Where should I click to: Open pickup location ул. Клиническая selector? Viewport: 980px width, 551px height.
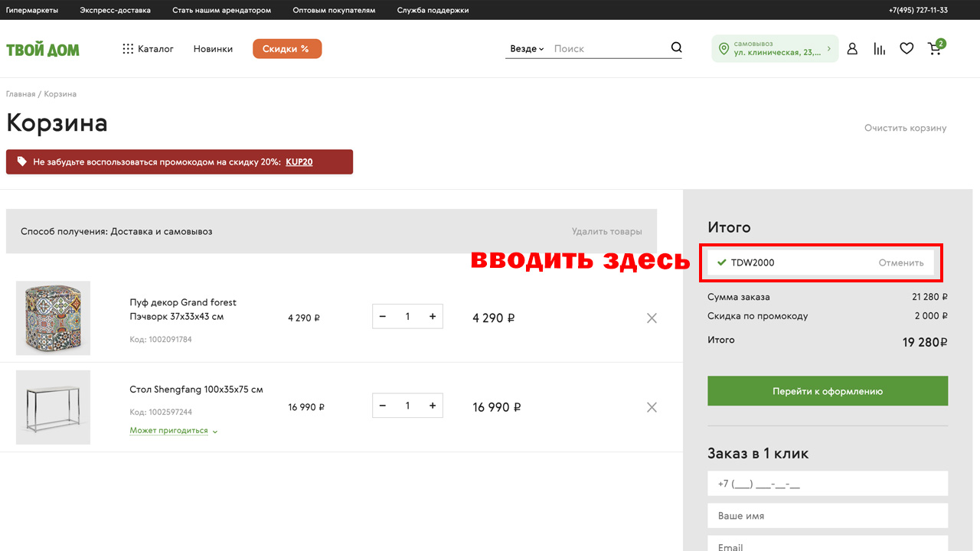pyautogui.click(x=775, y=48)
